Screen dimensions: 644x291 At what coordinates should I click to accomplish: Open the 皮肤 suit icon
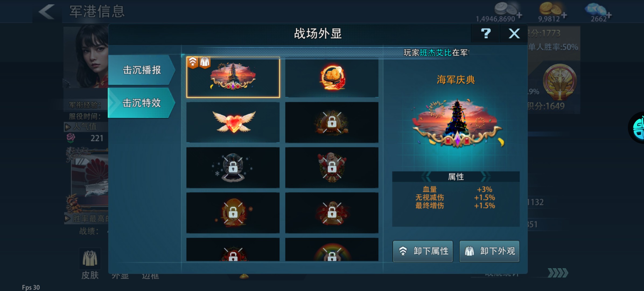[90, 258]
